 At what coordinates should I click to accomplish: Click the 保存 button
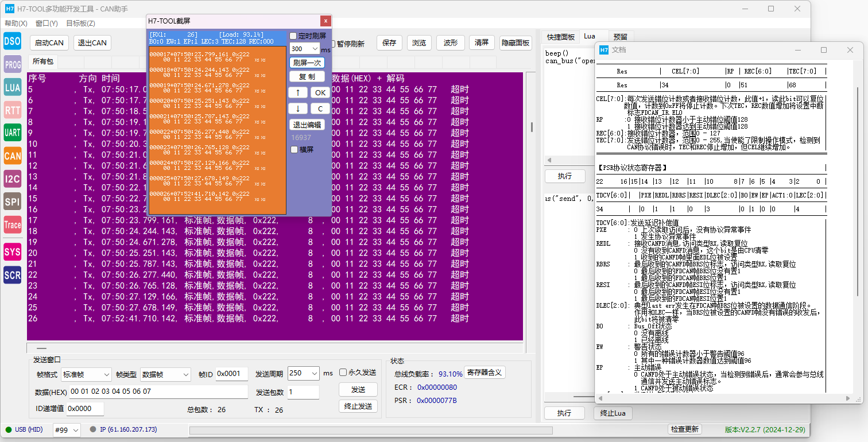[x=389, y=43]
